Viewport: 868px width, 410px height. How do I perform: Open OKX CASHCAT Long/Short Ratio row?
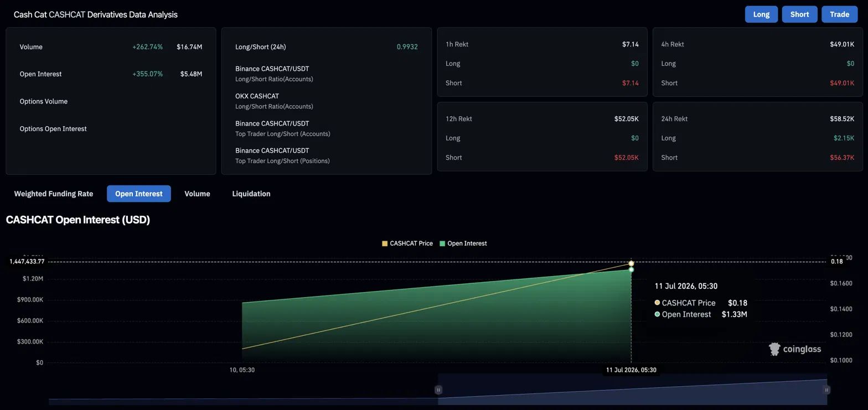coord(327,101)
